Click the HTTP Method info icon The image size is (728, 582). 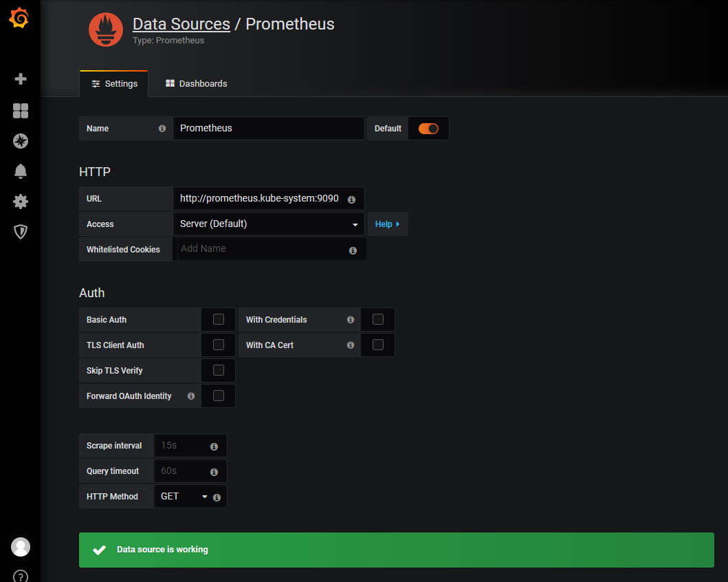[217, 497]
